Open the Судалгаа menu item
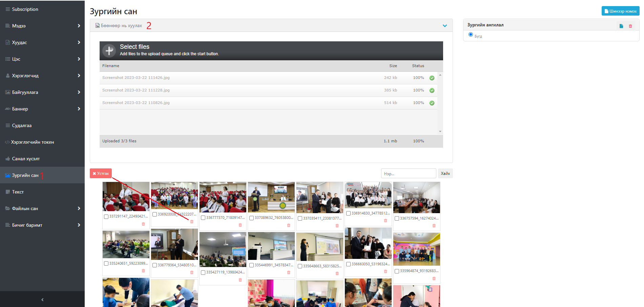This screenshot has width=644, height=307. point(22,125)
